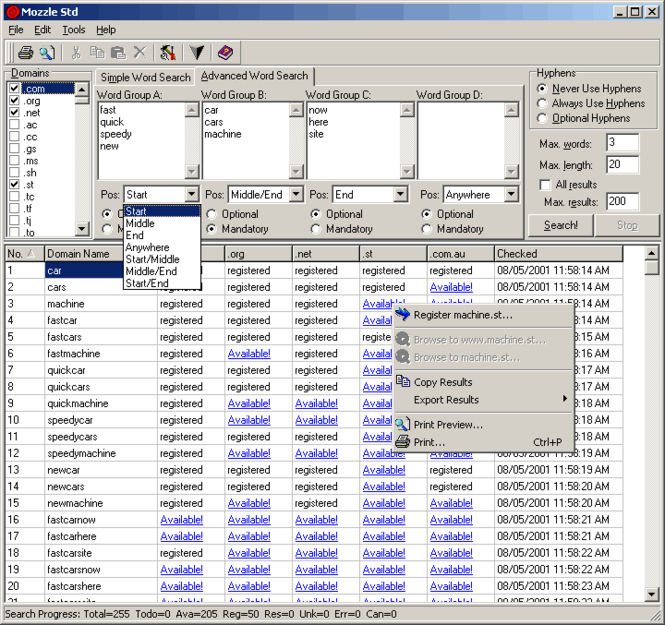Click Available! link for fastmachine .org

pos(249,353)
